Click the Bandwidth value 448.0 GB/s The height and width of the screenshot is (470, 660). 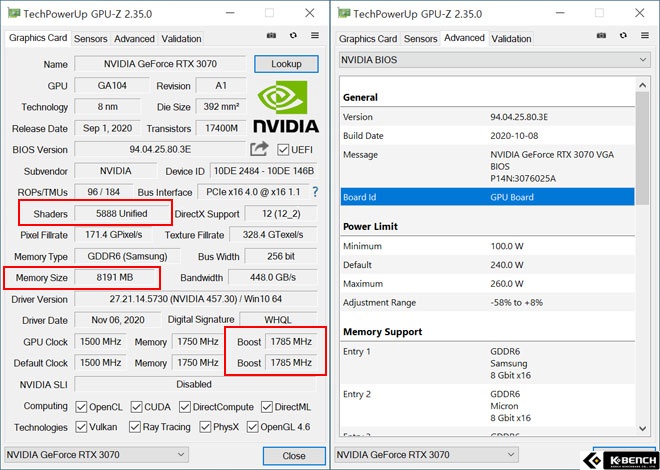273,277
